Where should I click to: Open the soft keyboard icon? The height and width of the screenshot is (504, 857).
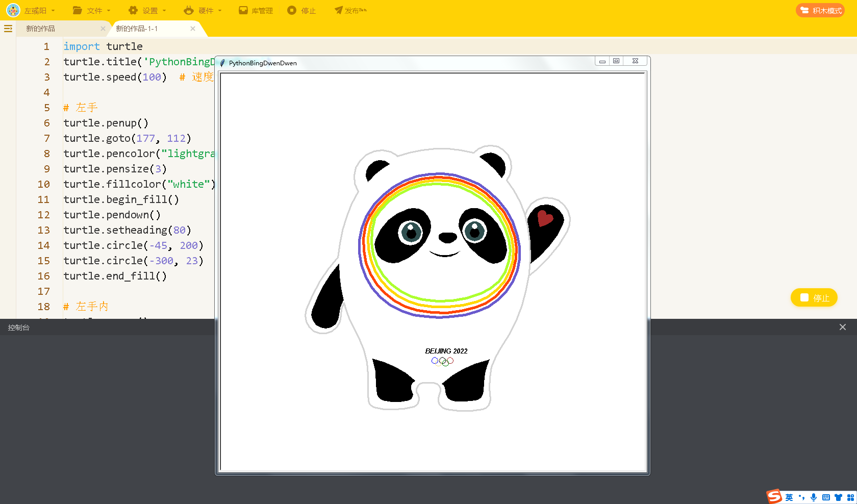826,497
